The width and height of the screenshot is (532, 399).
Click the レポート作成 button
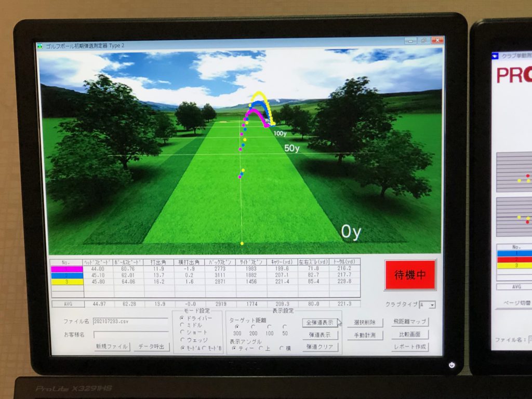coord(410,347)
